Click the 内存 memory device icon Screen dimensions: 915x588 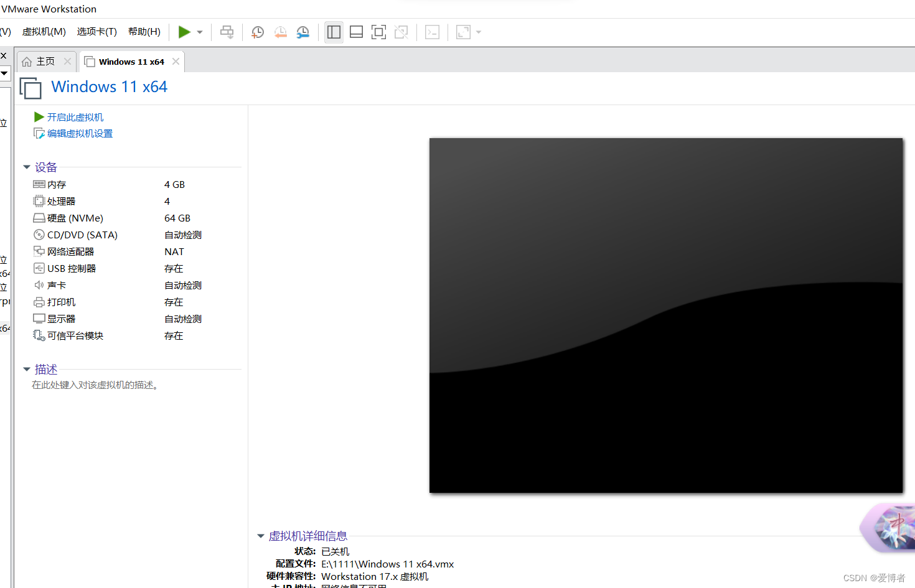pos(39,184)
